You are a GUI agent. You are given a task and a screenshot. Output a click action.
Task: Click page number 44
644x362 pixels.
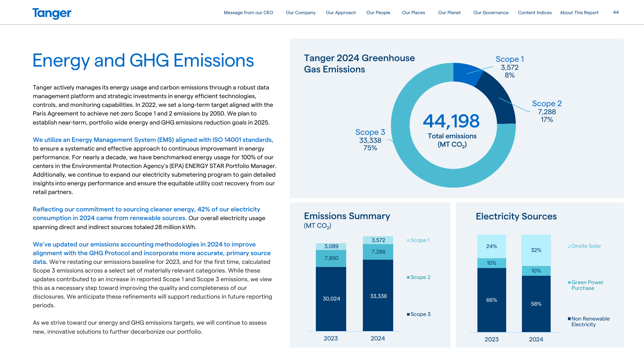(x=616, y=12)
